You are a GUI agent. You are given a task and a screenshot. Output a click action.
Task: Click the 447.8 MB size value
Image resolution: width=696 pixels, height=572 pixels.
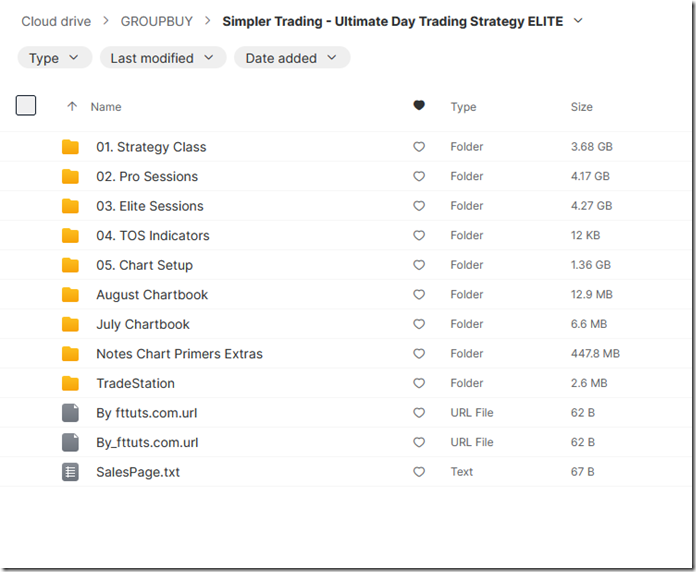tap(595, 354)
